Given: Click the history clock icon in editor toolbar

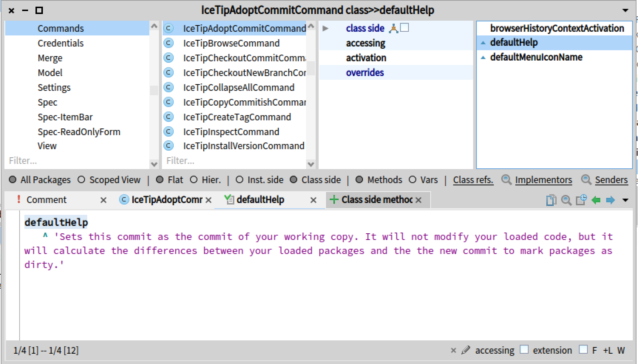Looking at the screenshot, I should coord(581,200).
